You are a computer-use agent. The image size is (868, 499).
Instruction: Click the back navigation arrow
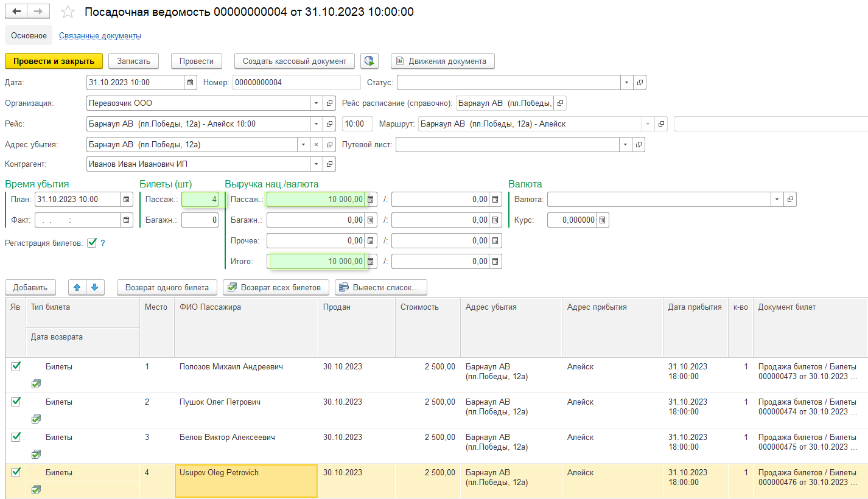click(17, 12)
